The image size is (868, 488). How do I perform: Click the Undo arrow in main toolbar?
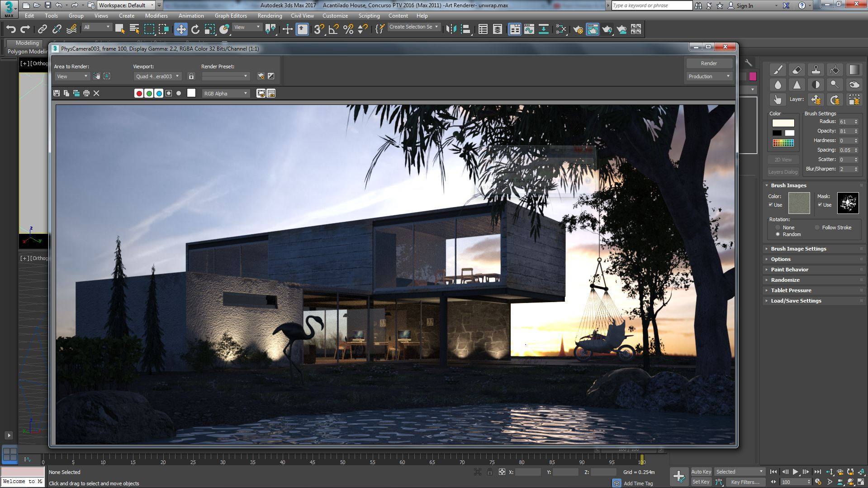(11, 29)
